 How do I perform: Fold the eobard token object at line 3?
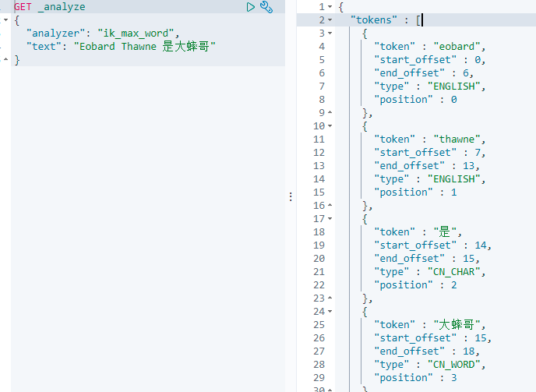click(329, 34)
